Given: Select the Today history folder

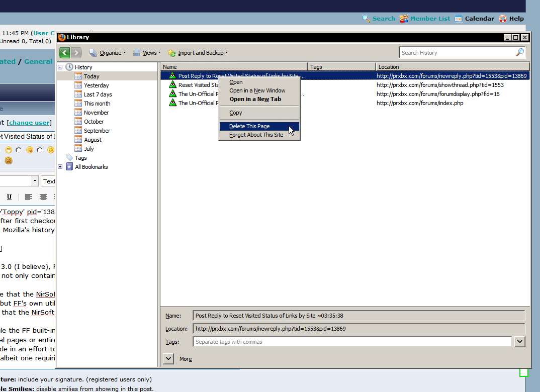Looking at the screenshot, I should tap(91, 76).
